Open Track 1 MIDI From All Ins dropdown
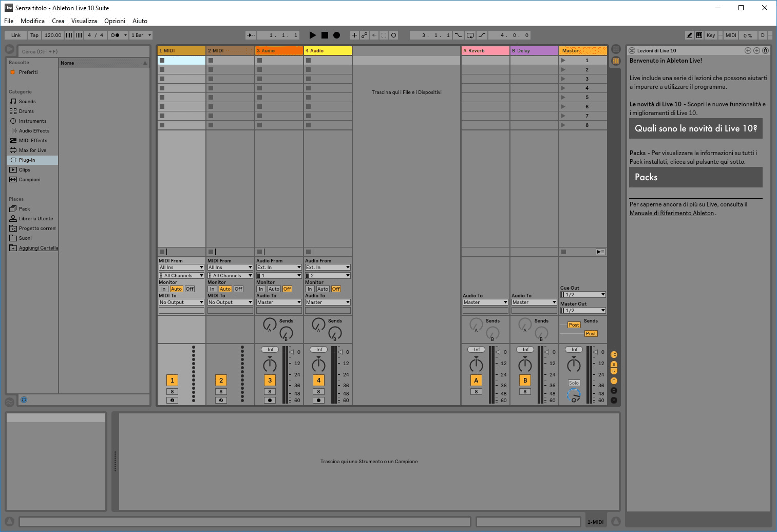 181,268
